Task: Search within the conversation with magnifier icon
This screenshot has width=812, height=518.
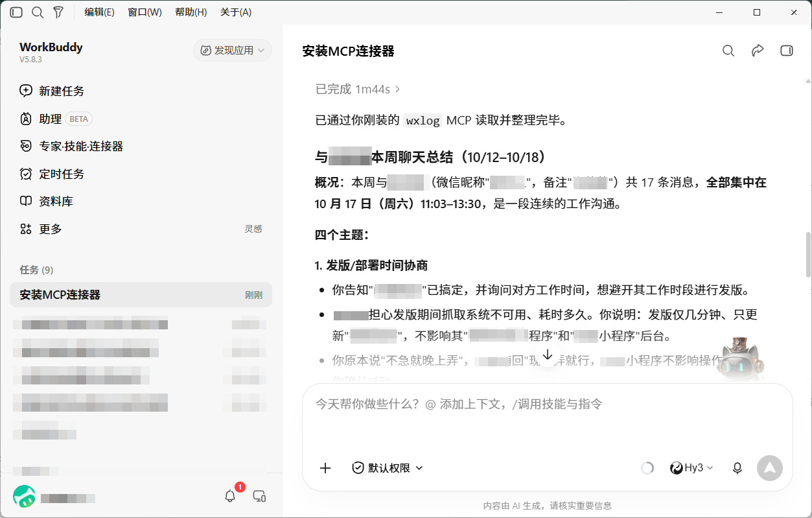Action: coord(728,51)
